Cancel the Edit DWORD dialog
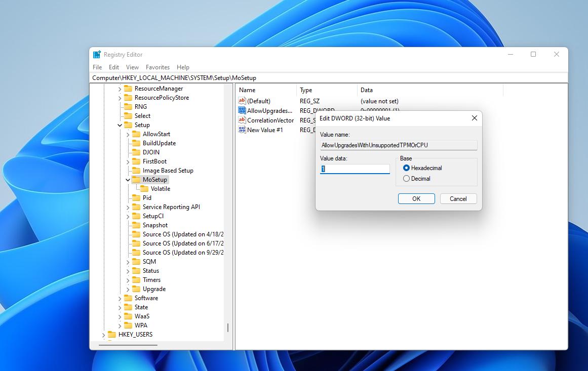Image resolution: width=588 pixels, height=371 pixels. pos(458,198)
